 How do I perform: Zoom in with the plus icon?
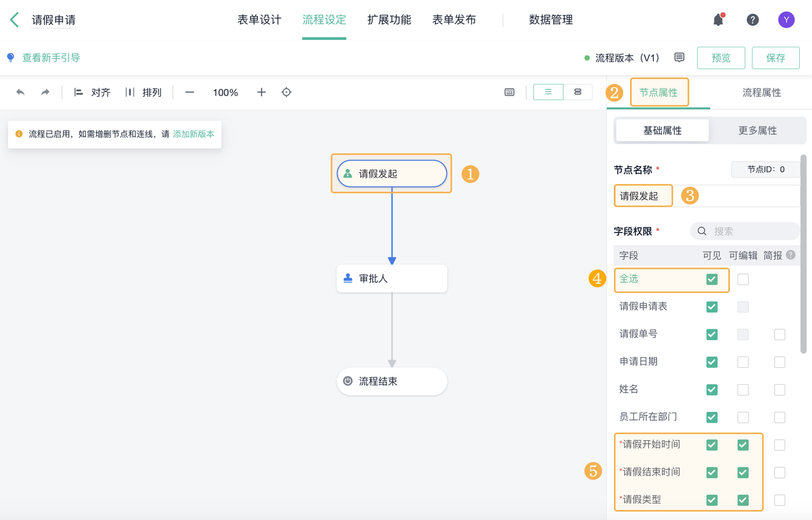pyautogui.click(x=261, y=92)
